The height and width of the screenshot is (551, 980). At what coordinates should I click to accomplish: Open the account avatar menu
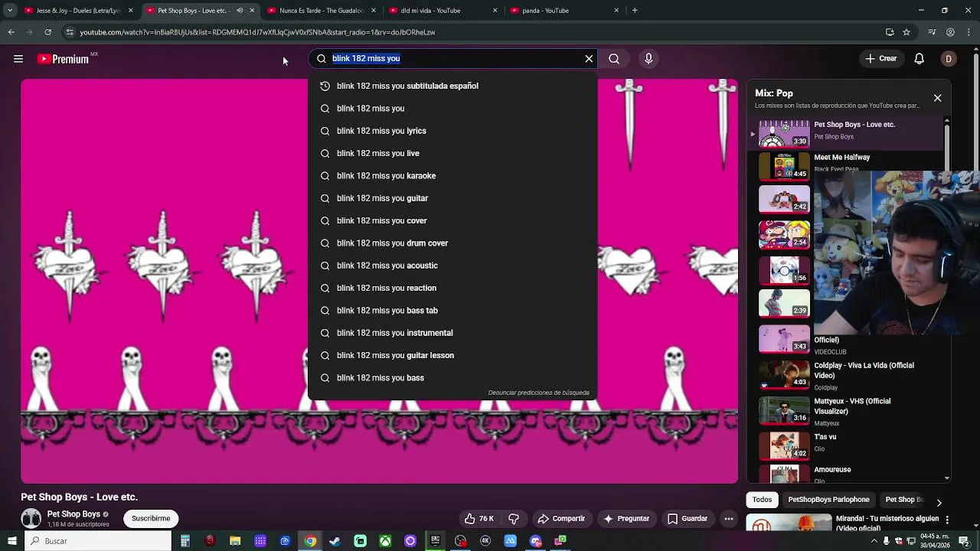949,58
